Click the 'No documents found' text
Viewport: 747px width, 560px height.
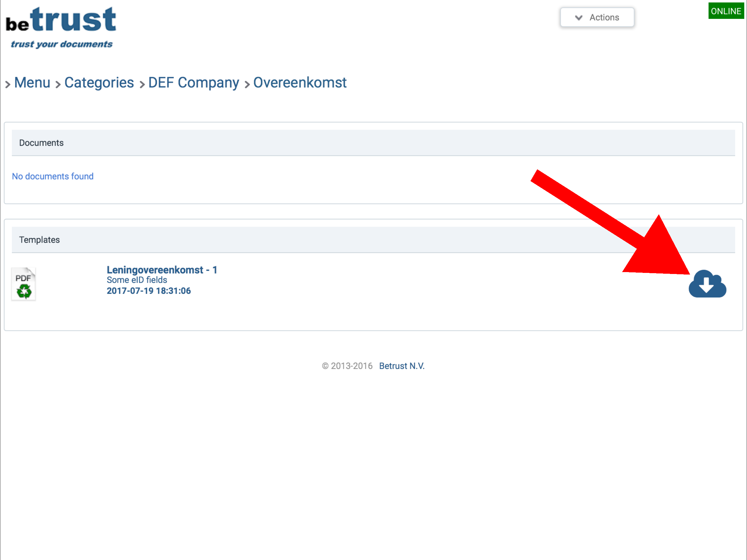[x=53, y=176]
